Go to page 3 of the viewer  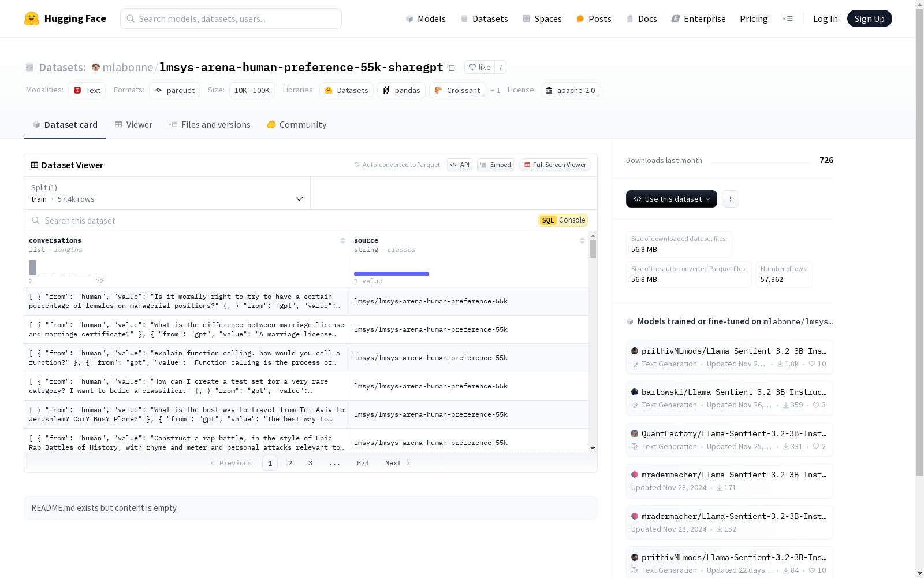tap(310, 463)
